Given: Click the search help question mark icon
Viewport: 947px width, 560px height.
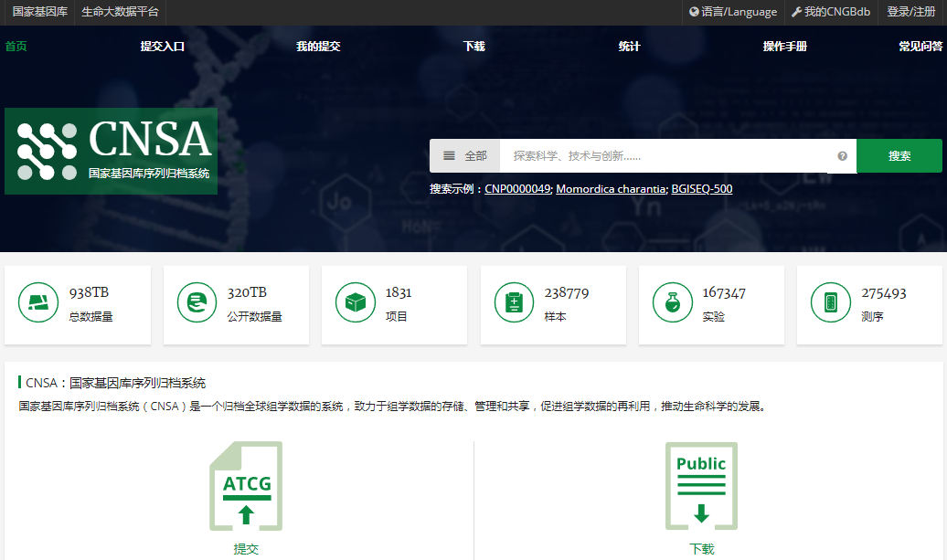Looking at the screenshot, I should [842, 156].
